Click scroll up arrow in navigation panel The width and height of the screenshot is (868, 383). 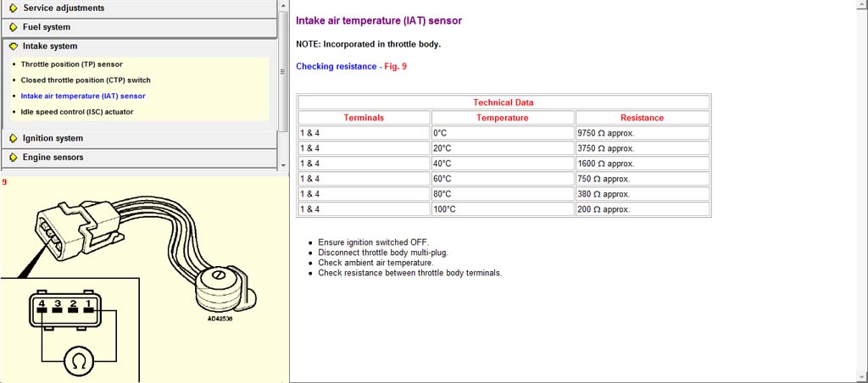click(x=283, y=4)
